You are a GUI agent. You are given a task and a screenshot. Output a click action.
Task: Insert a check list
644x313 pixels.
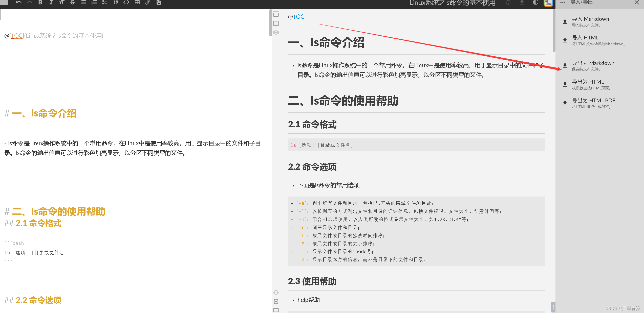105,2
